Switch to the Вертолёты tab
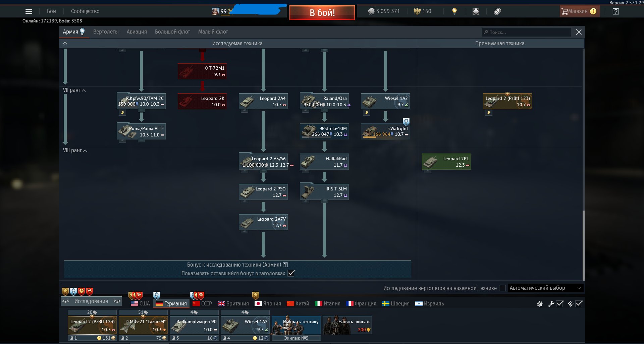Viewport: 644px width, 344px height. [x=106, y=32]
